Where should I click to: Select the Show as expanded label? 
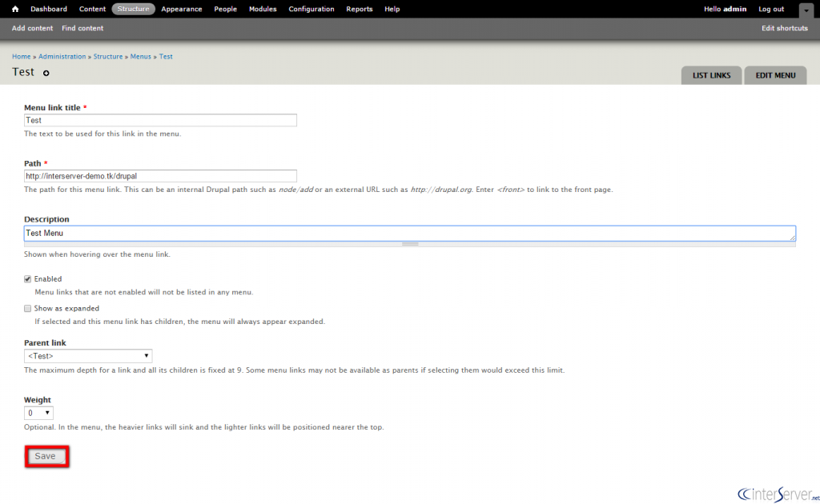click(x=67, y=309)
